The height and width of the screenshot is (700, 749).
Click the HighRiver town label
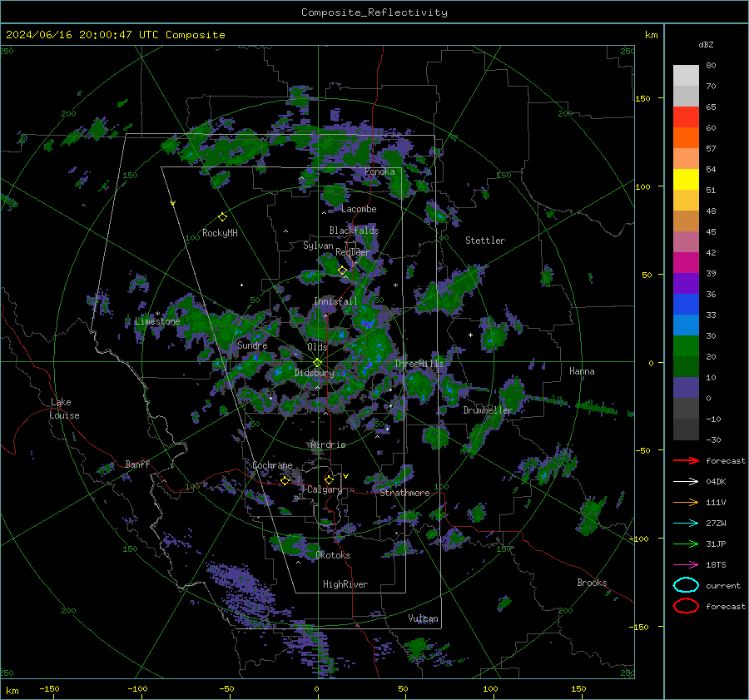click(x=345, y=584)
